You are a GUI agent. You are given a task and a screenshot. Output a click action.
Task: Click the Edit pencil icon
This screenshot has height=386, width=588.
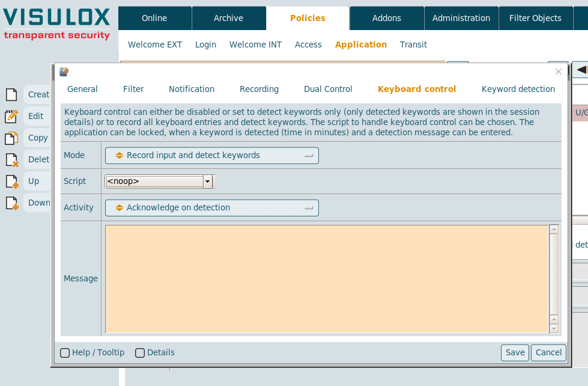point(11,116)
